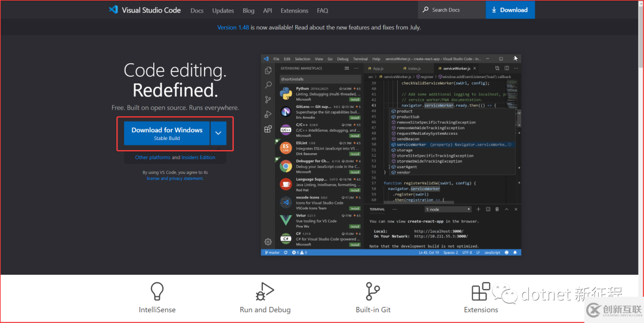This screenshot has width=644, height=323.
Task: Click 'master' branch in preview status bar
Action: pos(273,253)
